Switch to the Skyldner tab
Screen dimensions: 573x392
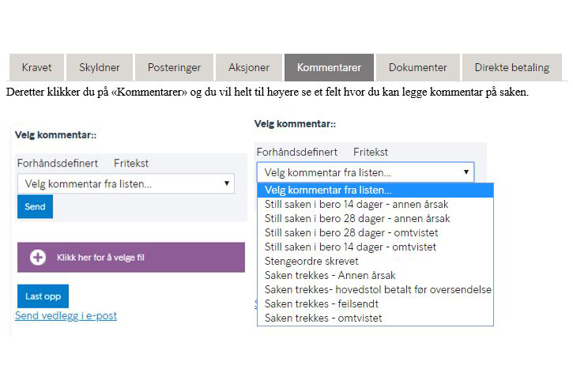[x=100, y=67]
